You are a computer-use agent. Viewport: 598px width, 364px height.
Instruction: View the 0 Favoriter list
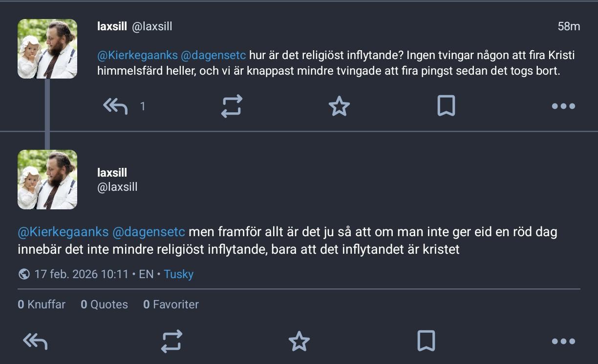click(x=171, y=304)
